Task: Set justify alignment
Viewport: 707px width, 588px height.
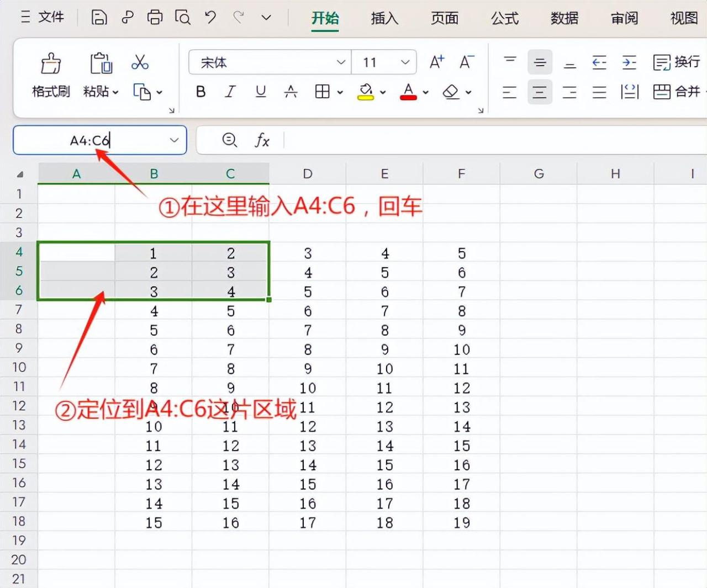Action: tap(599, 92)
